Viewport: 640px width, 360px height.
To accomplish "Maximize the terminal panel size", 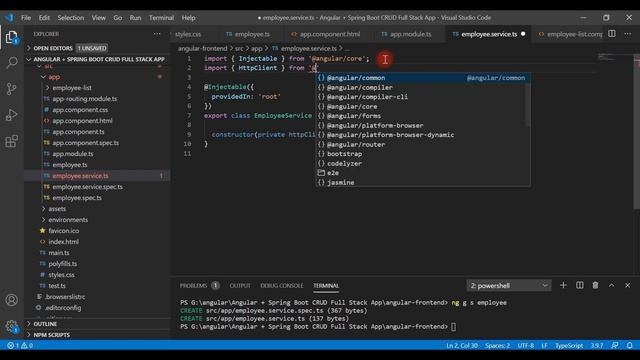I will click(611, 285).
